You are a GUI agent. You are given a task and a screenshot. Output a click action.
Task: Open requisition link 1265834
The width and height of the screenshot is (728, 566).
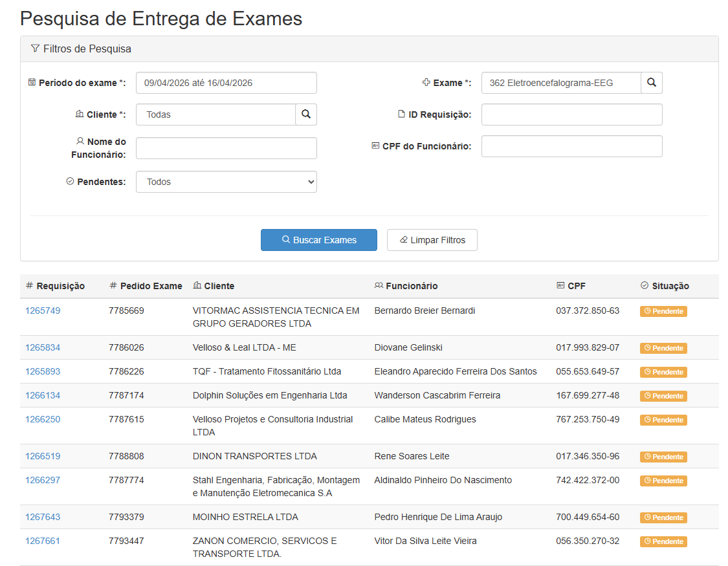[x=43, y=347]
